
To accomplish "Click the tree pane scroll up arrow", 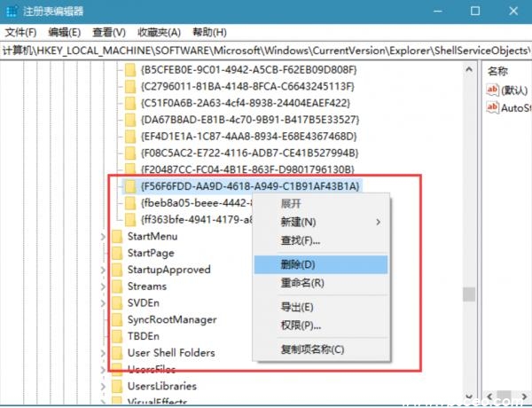I will (469, 70).
